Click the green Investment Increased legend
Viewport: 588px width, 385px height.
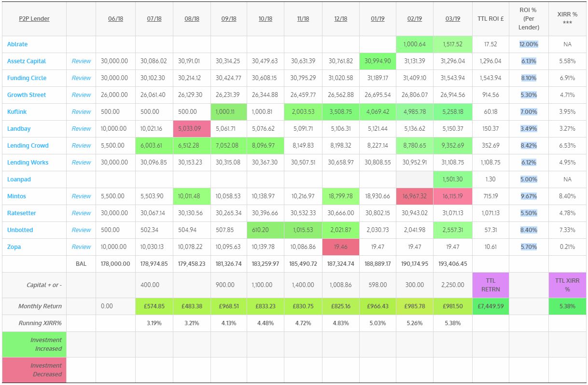coord(34,344)
